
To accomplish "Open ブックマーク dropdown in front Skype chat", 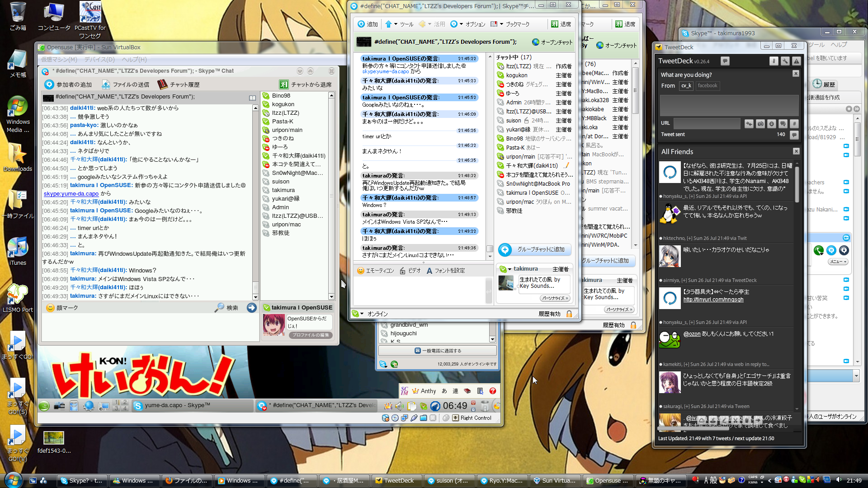I will pyautogui.click(x=510, y=24).
